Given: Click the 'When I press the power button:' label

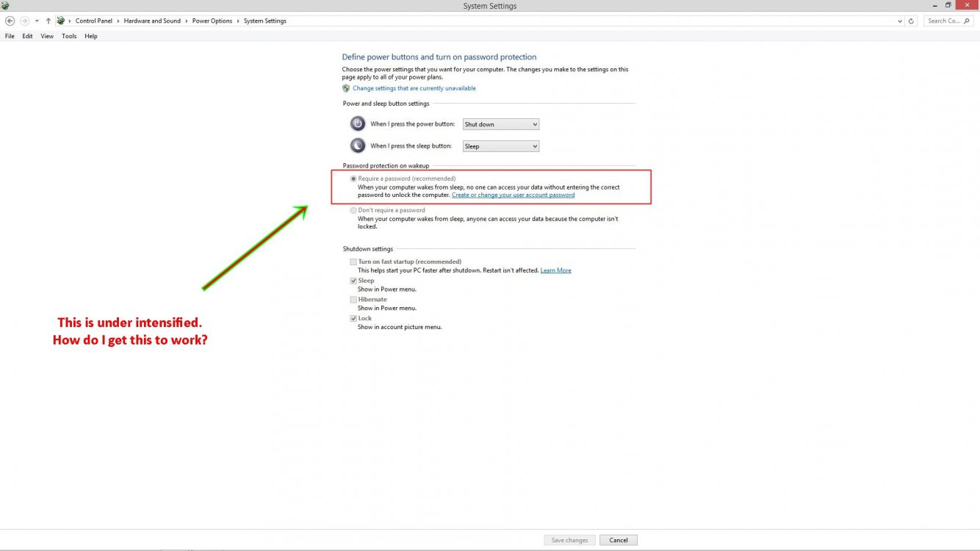Looking at the screenshot, I should point(412,124).
